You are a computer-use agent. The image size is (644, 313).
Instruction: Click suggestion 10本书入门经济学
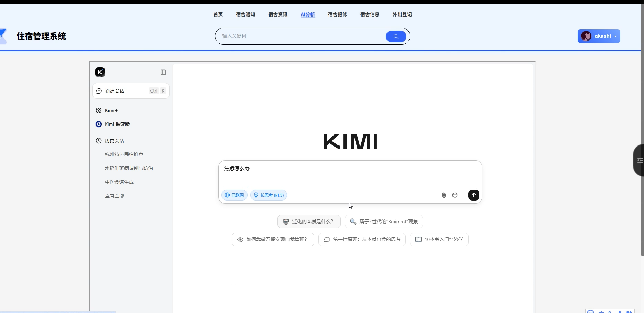coord(439,239)
